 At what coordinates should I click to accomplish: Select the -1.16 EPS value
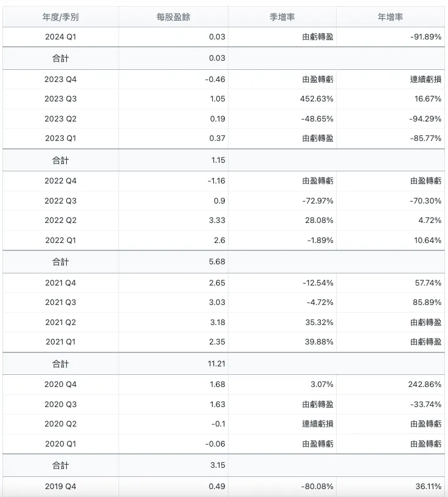(x=215, y=181)
